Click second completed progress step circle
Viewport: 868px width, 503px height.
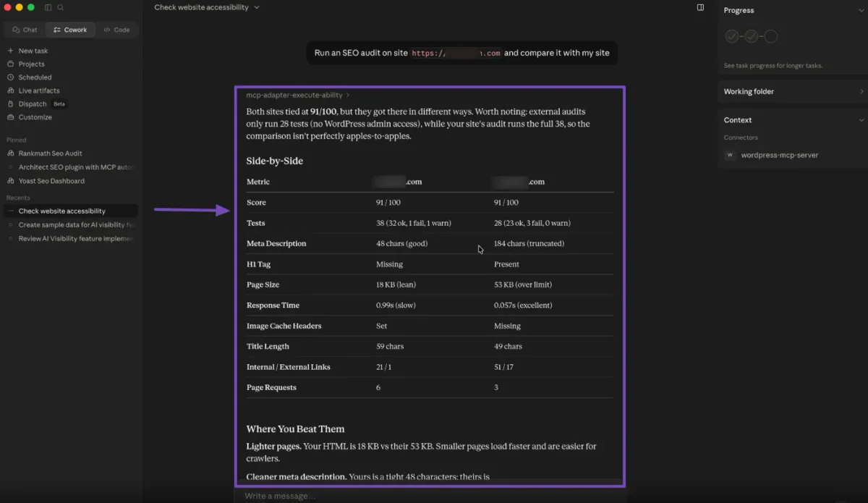[x=752, y=36]
